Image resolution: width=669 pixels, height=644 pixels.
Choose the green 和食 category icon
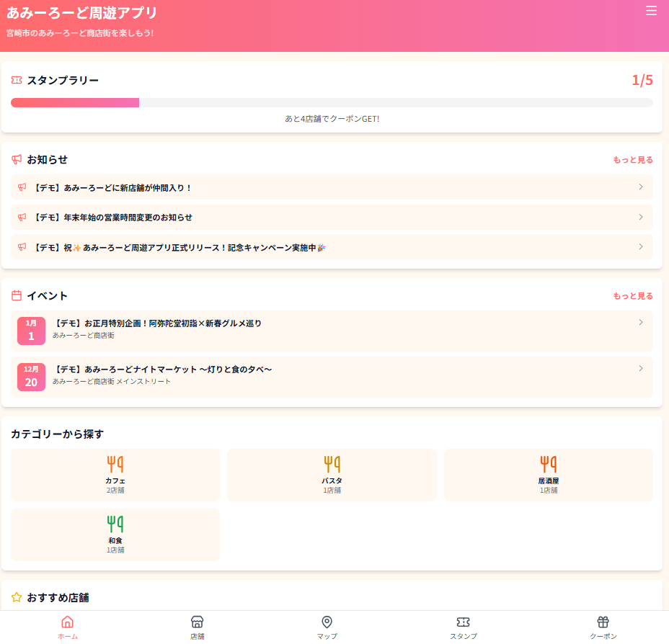115,524
